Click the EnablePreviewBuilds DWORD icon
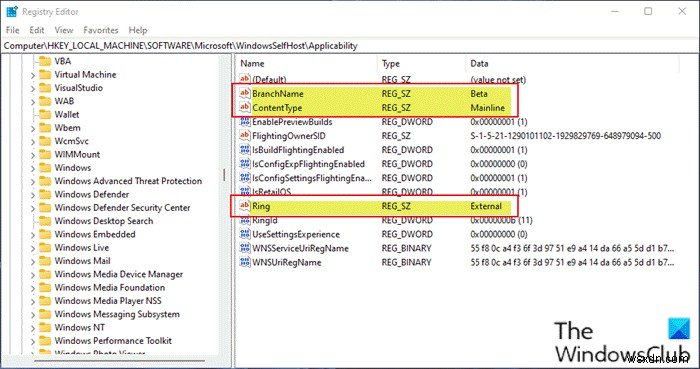The height and width of the screenshot is (369, 700). pos(245,122)
